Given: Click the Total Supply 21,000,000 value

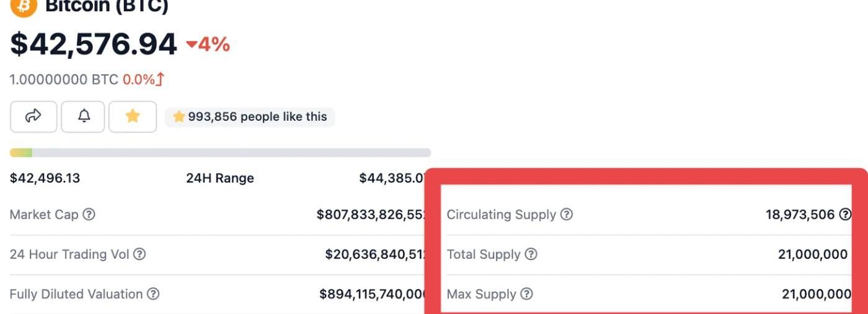Looking at the screenshot, I should (813, 254).
